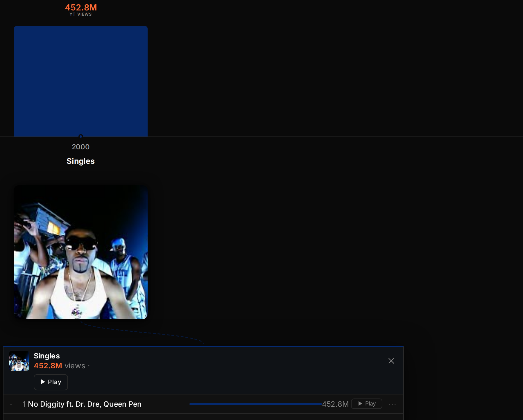Click the track's blue views progress bar

pyautogui.click(x=256, y=404)
